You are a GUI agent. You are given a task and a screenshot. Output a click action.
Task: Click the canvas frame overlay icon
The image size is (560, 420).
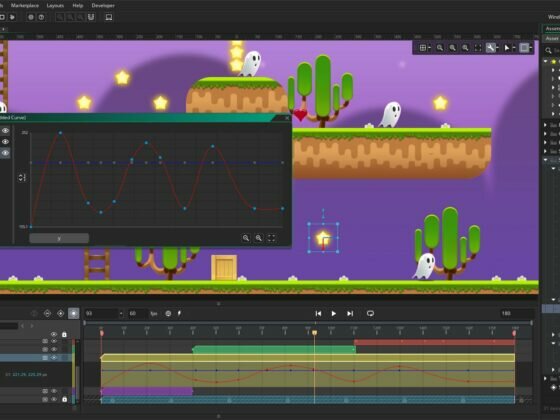click(524, 48)
